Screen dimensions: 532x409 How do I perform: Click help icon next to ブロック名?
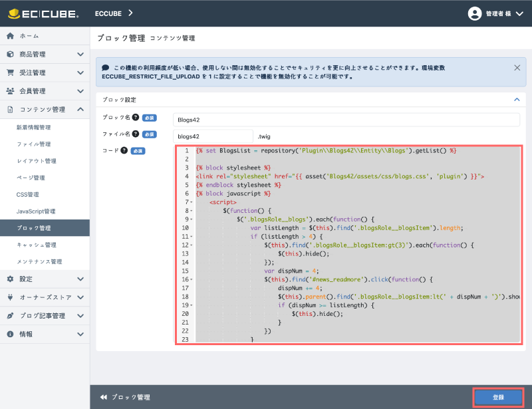click(136, 117)
